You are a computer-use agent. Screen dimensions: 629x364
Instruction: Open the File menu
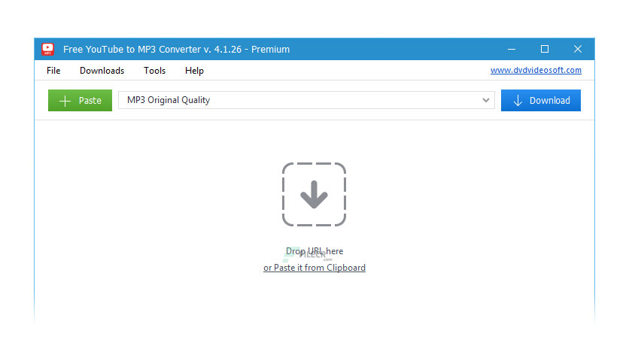53,71
